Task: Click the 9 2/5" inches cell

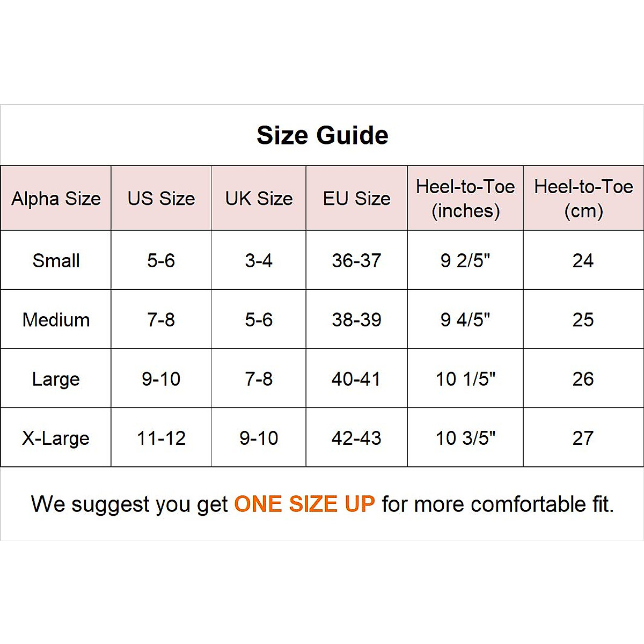Action: pyautogui.click(x=465, y=261)
